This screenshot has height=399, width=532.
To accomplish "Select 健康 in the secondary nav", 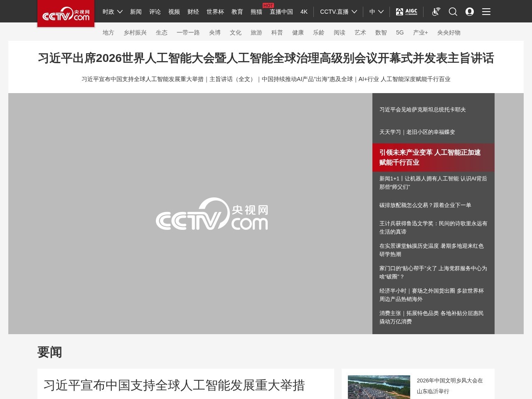I will tap(298, 32).
